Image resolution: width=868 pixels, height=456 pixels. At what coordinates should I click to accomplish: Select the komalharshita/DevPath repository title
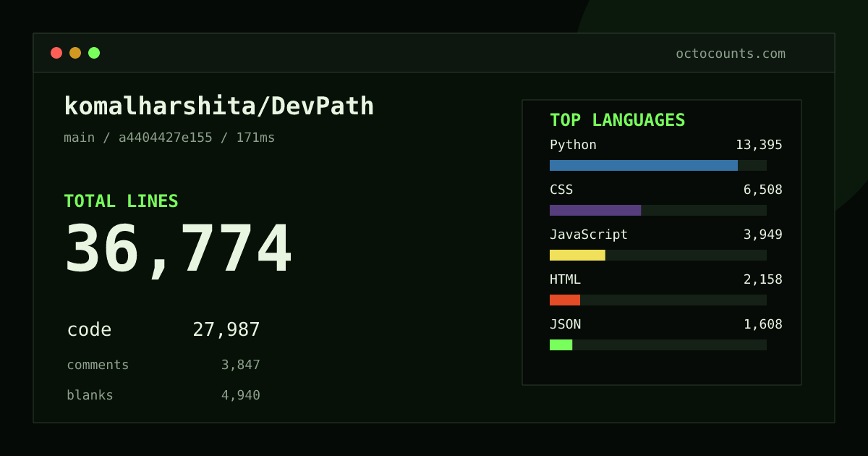[x=219, y=106]
